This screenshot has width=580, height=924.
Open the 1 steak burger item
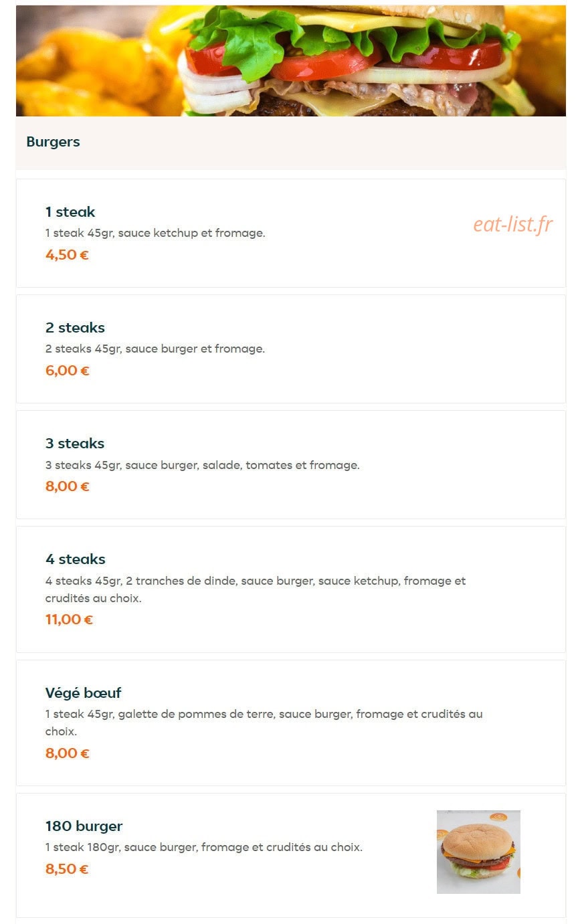(x=70, y=212)
